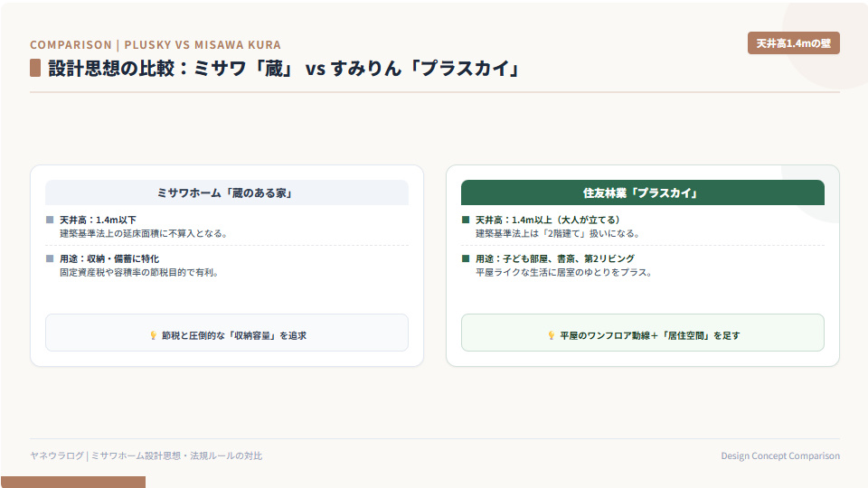Viewport: 868px width, 488px height.
Task: Click the 天井高1.4mの壁 badge
Action: tap(793, 43)
